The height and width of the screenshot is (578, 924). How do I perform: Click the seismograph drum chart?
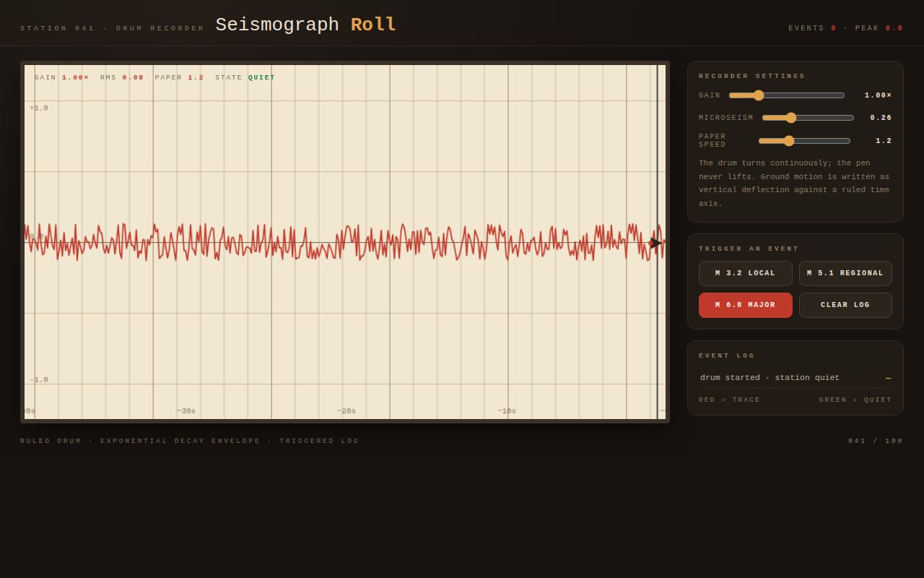[x=345, y=242]
